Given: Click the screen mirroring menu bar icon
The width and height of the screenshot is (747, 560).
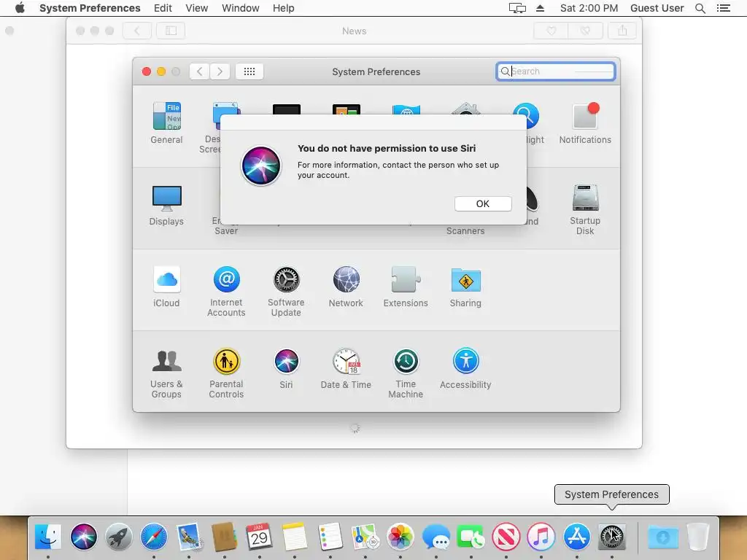Looking at the screenshot, I should coord(517,8).
